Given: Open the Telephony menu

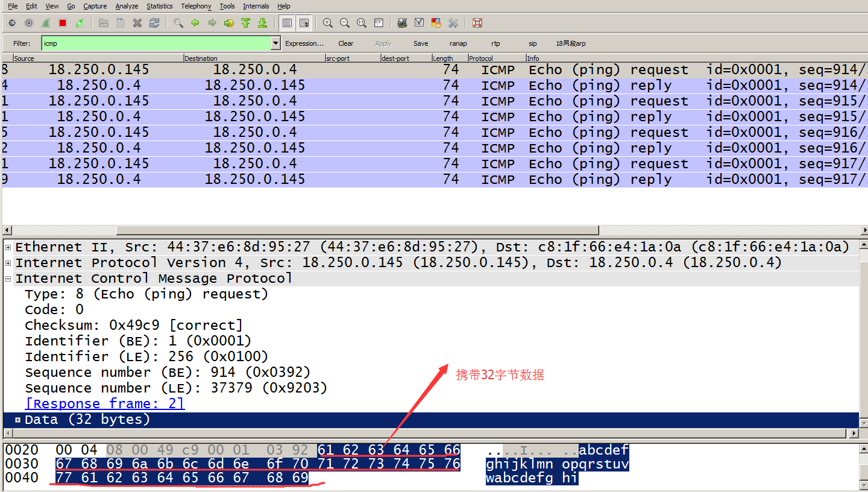Looking at the screenshot, I should point(197,6).
